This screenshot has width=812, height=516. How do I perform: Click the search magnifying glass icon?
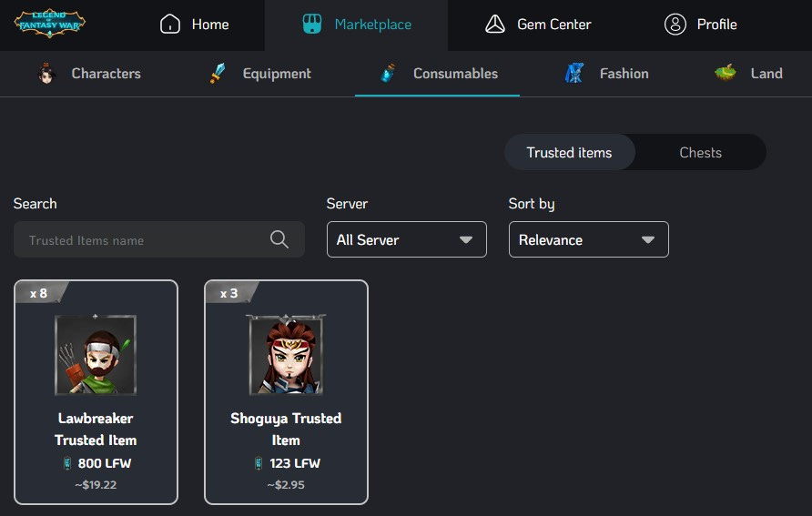click(279, 239)
